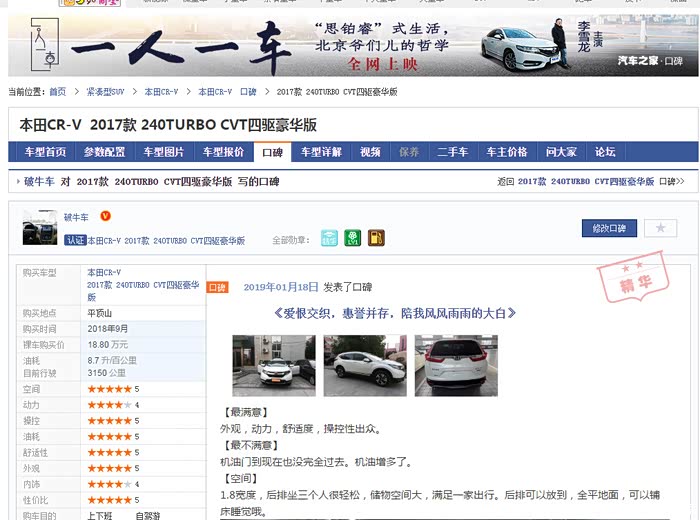Click the 首页 breadcrumb link
Image resolution: width=700 pixels, height=520 pixels.
[x=58, y=92]
